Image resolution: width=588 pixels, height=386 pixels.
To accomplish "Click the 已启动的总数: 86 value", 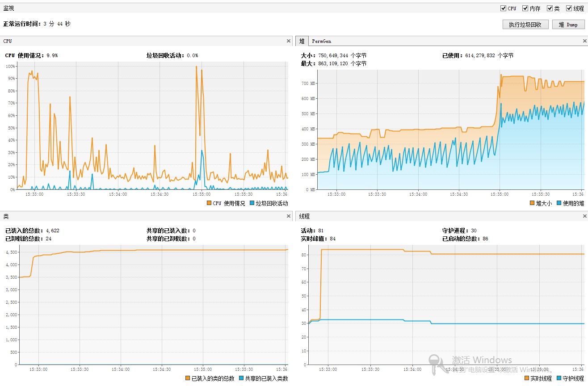I will pos(465,239).
